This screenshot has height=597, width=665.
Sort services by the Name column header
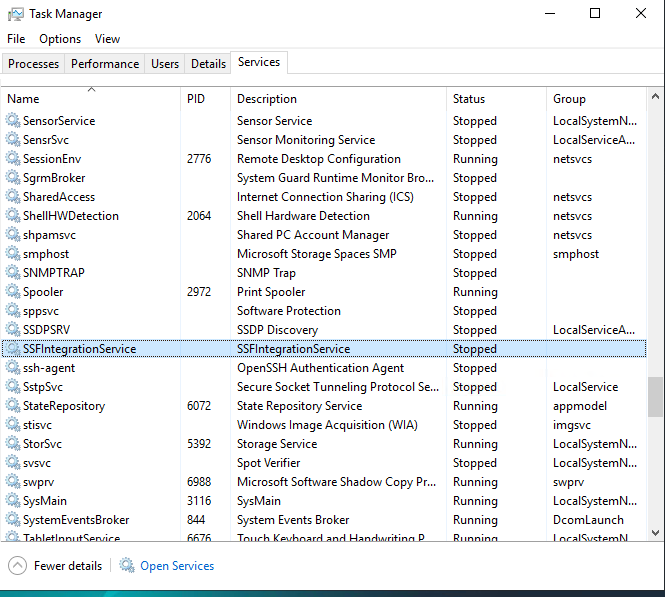23,99
